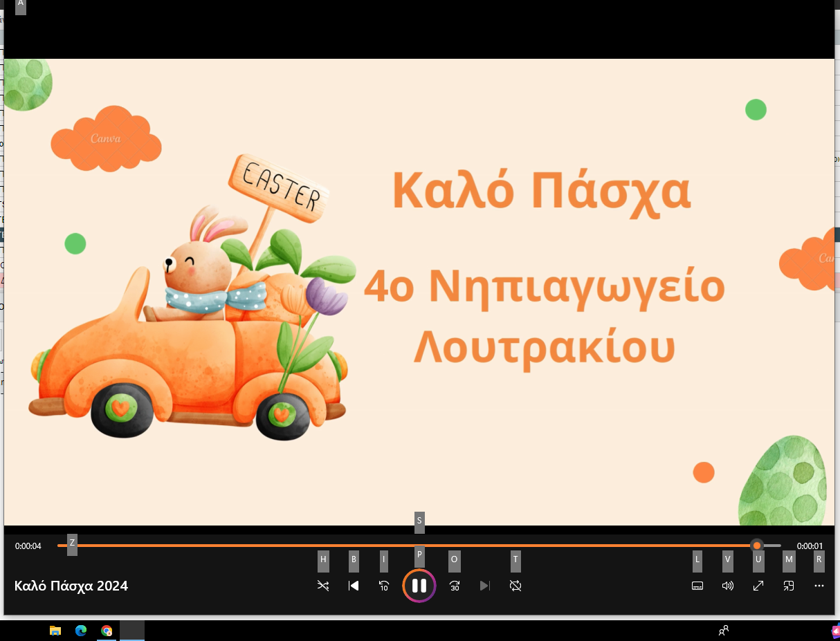840x641 pixels.
Task: Click the seek bar's orange handle
Action: click(757, 546)
